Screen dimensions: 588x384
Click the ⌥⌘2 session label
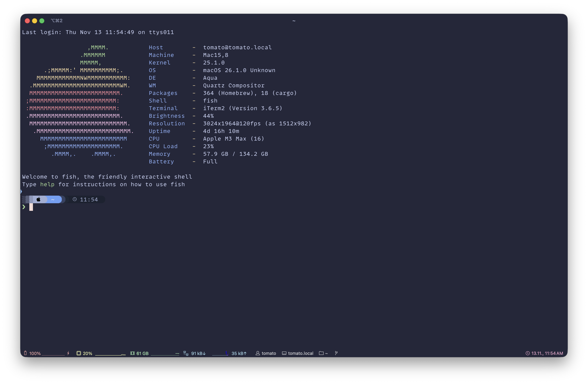(57, 20)
